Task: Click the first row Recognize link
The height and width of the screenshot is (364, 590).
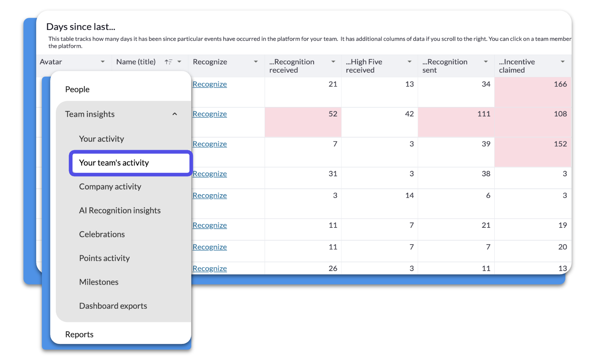Action: [210, 85]
